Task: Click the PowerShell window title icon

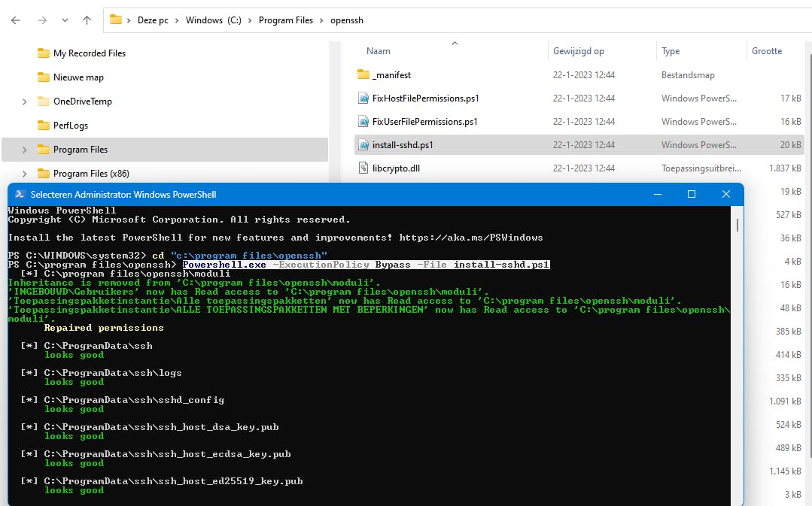Action: click(x=20, y=194)
